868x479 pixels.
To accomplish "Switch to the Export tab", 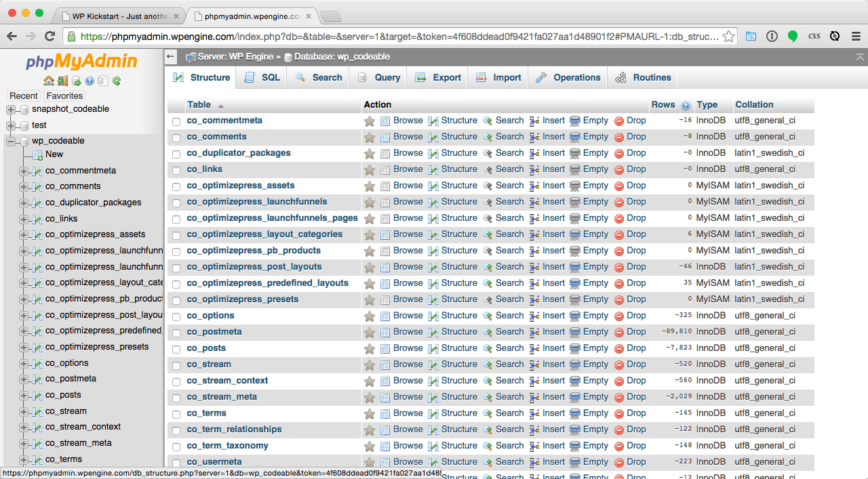I will click(x=438, y=77).
